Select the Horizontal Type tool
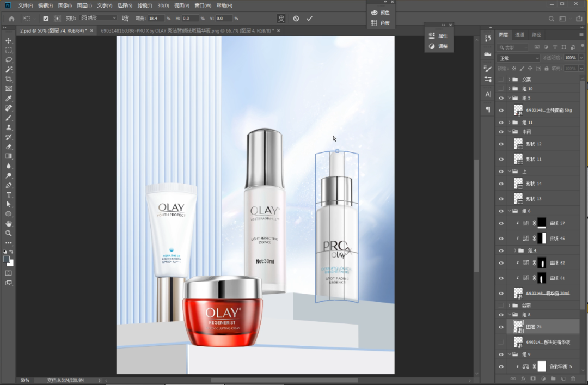The width and height of the screenshot is (588, 385). tap(8, 195)
